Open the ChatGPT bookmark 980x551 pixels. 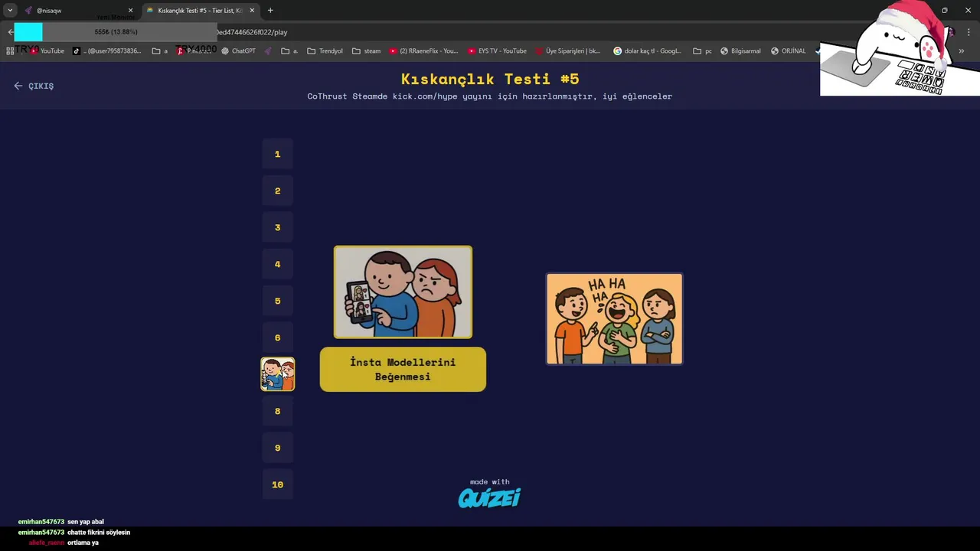coord(238,51)
